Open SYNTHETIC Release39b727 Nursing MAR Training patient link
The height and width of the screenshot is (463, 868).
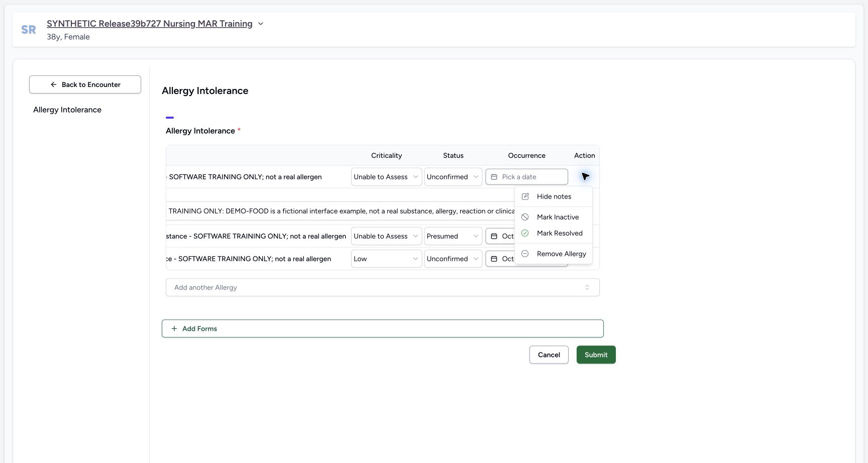click(x=150, y=24)
